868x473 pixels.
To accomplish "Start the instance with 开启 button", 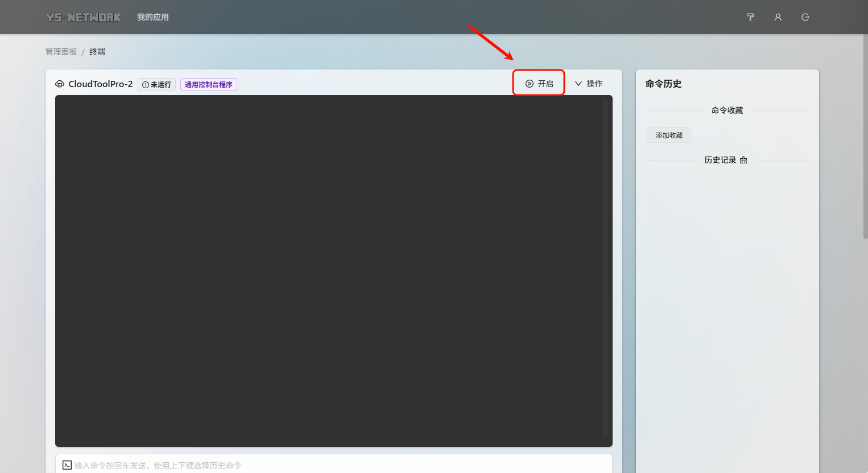I will click(539, 84).
